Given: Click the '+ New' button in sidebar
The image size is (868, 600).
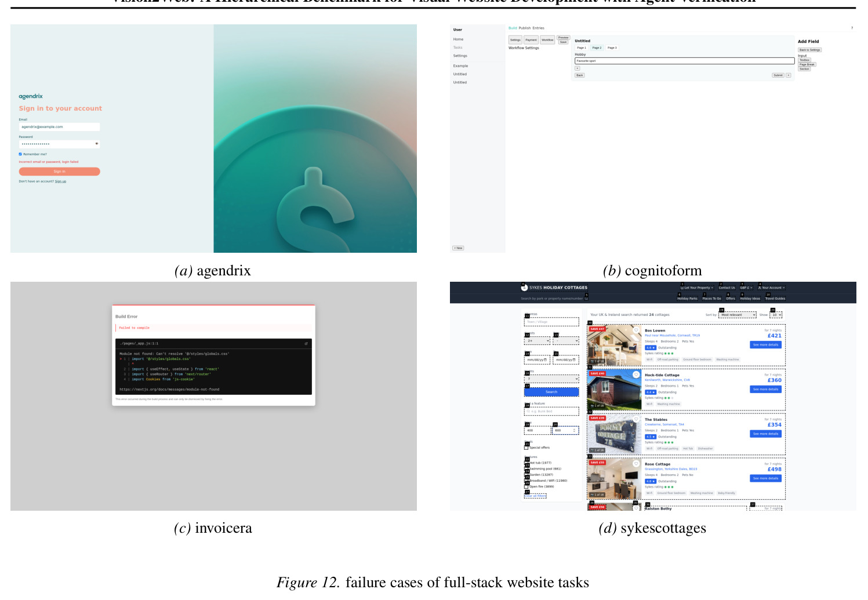Looking at the screenshot, I should click(458, 248).
